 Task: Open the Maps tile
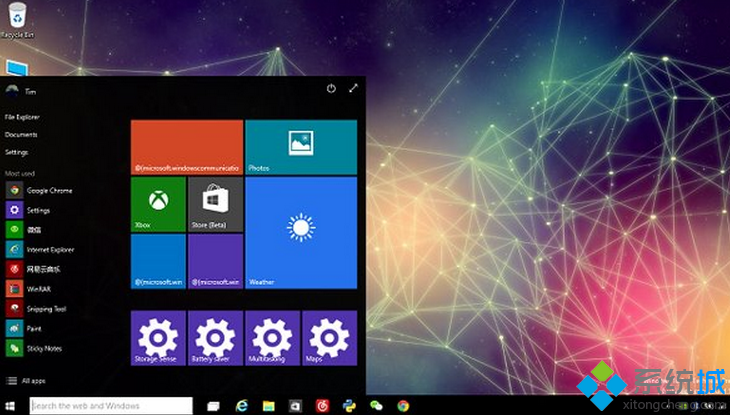(x=329, y=338)
